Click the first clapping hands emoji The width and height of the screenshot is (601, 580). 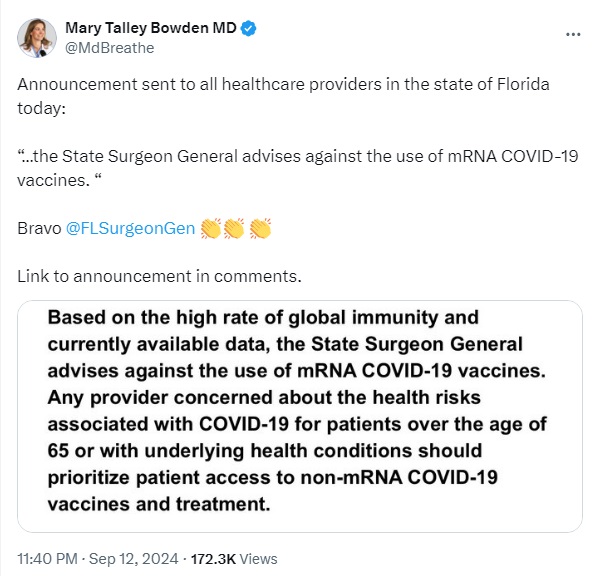point(211,228)
